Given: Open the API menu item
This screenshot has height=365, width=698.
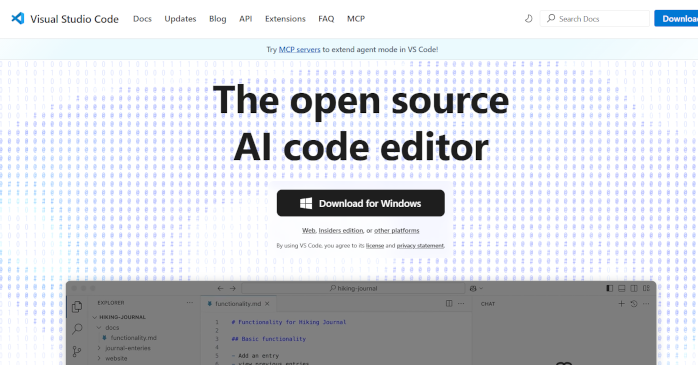Looking at the screenshot, I should point(246,19).
